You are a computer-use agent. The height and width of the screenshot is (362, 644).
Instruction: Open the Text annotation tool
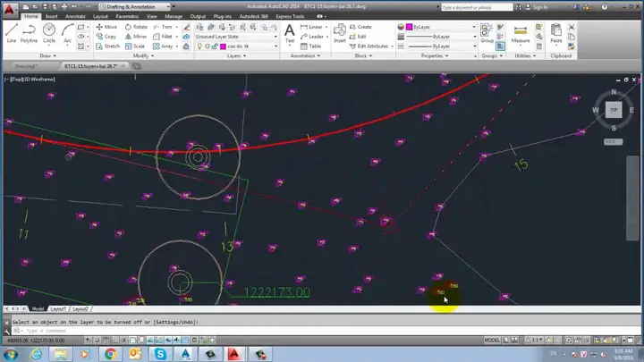point(290,33)
